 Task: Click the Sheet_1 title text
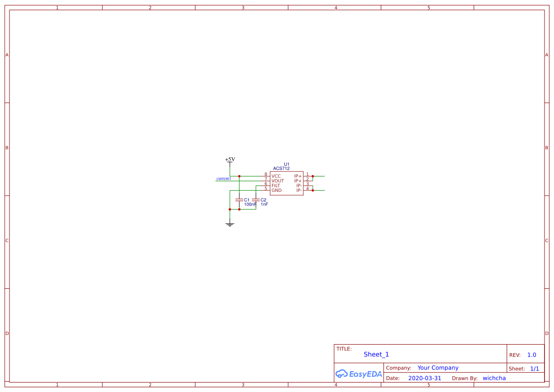376,354
